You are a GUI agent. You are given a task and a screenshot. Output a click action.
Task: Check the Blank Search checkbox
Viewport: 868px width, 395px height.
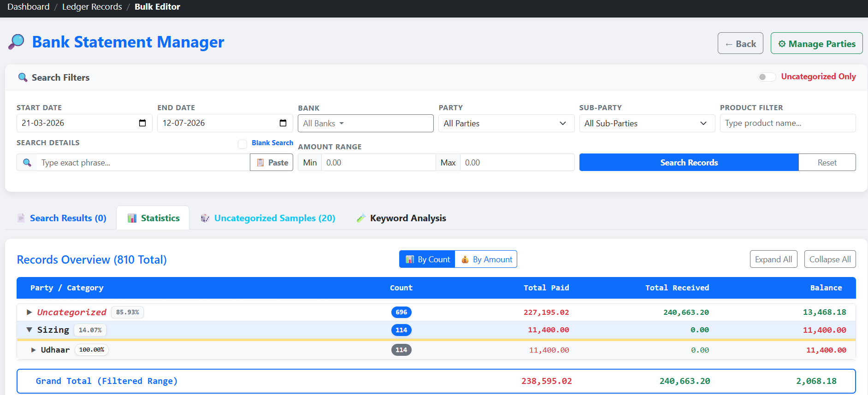[242, 144]
